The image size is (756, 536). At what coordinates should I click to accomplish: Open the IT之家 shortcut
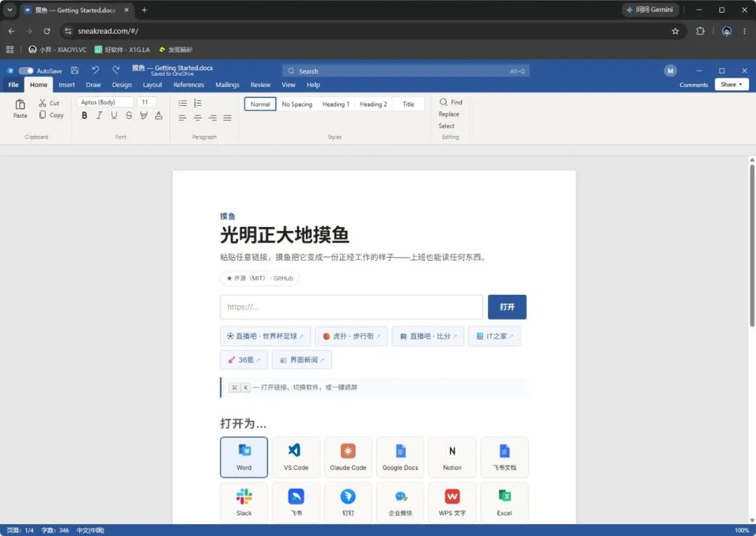(x=494, y=336)
